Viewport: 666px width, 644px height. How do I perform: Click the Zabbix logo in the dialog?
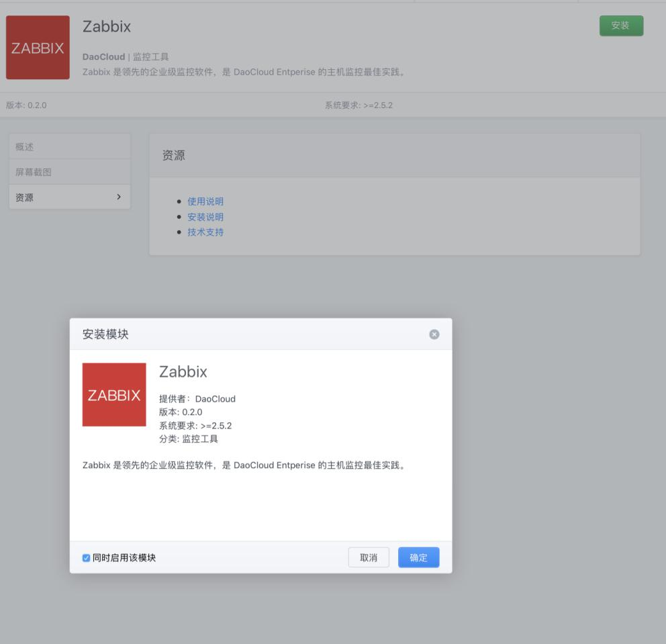(x=114, y=395)
